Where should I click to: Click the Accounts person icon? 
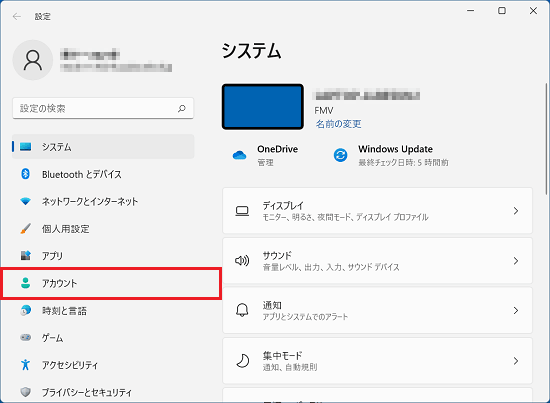pyautogui.click(x=25, y=283)
